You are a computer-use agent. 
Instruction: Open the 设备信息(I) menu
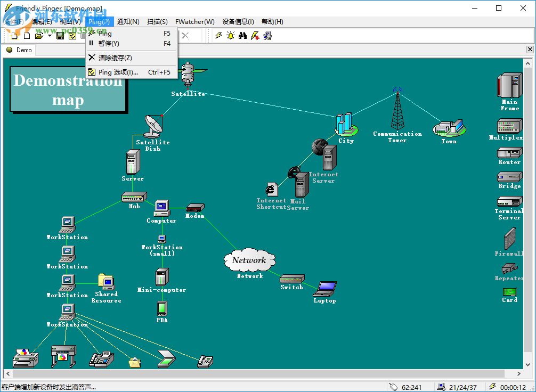(x=238, y=21)
